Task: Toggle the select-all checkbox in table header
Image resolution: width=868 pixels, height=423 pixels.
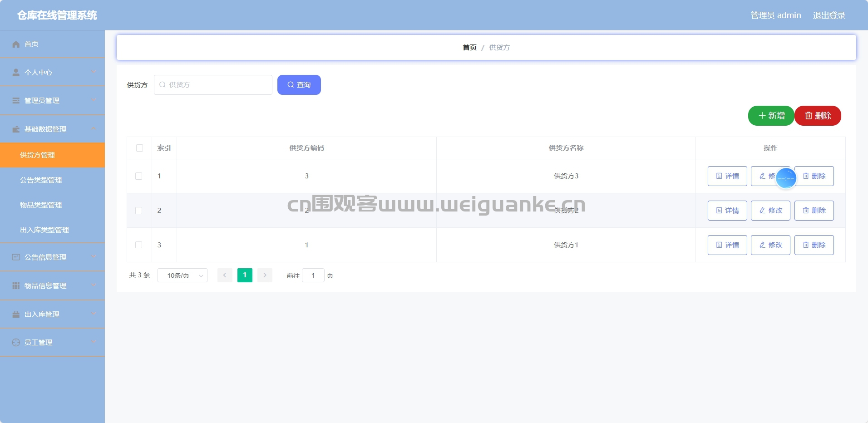Action: point(139,148)
